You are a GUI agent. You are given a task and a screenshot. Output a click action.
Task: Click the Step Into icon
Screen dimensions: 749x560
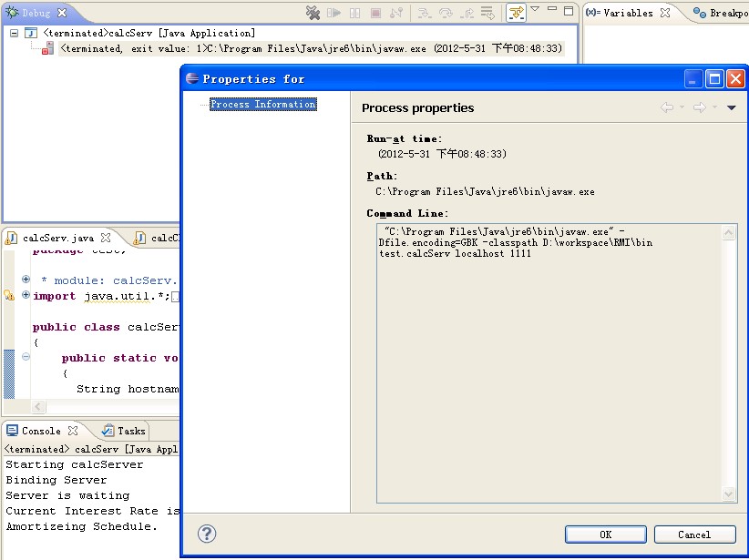[x=425, y=13]
